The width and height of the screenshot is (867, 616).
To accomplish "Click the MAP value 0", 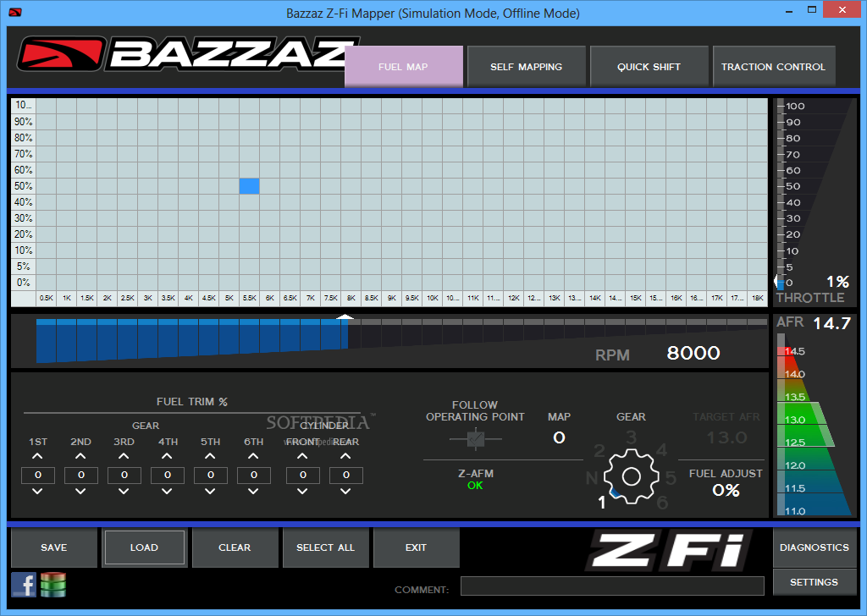I will (x=559, y=438).
